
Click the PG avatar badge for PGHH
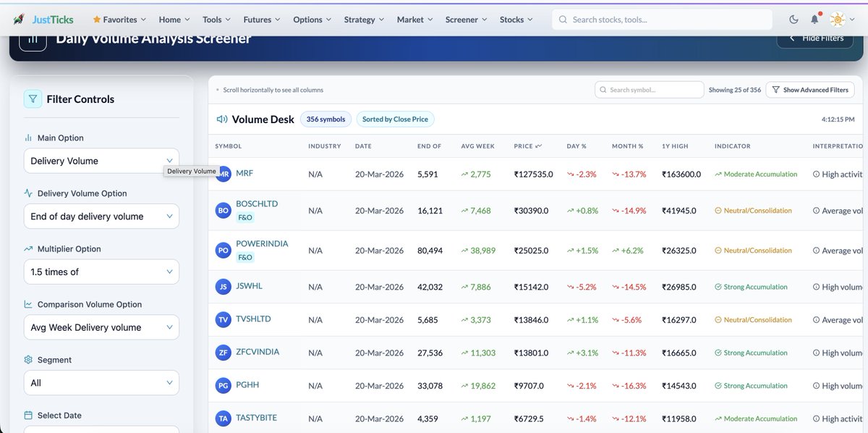coord(224,386)
